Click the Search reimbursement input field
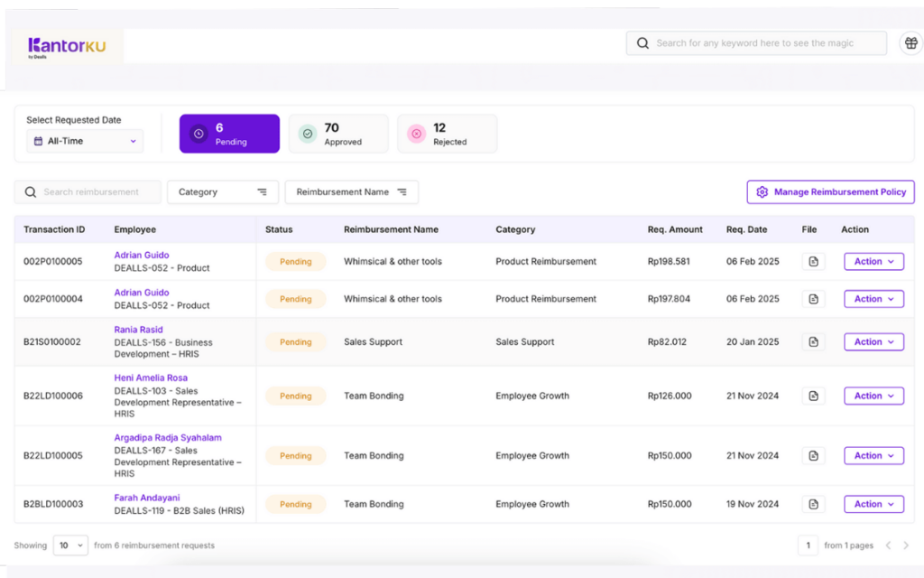Image resolution: width=924 pixels, height=578 pixels. pyautogui.click(x=90, y=191)
